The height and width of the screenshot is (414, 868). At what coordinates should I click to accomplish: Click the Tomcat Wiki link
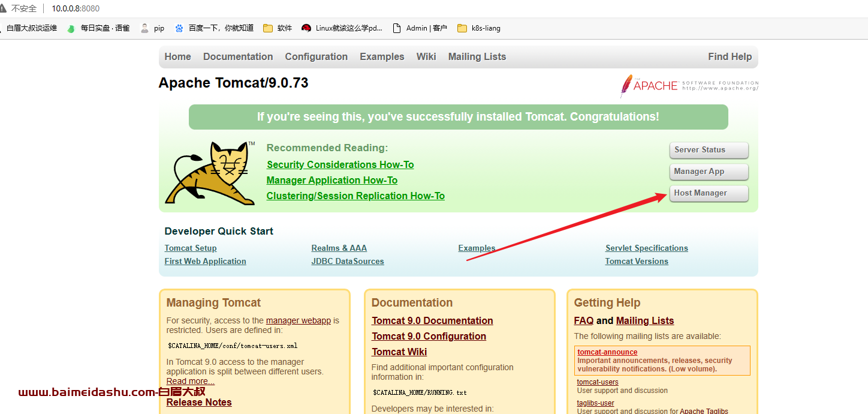pos(399,352)
